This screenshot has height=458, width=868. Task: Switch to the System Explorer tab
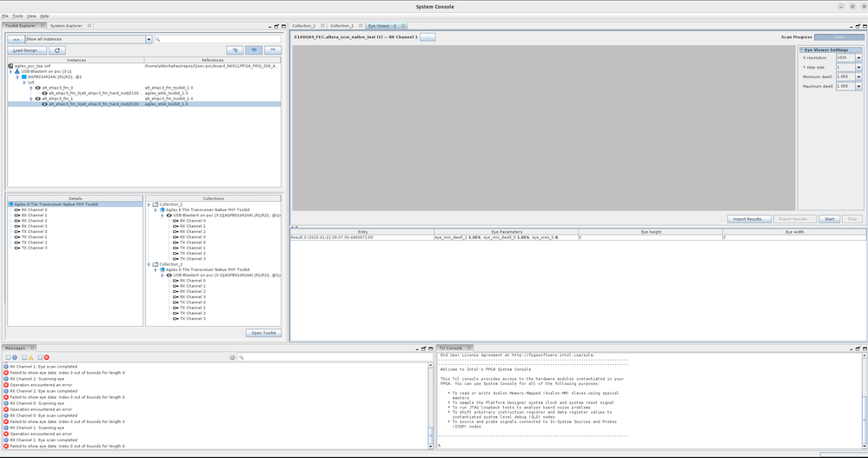(x=66, y=26)
